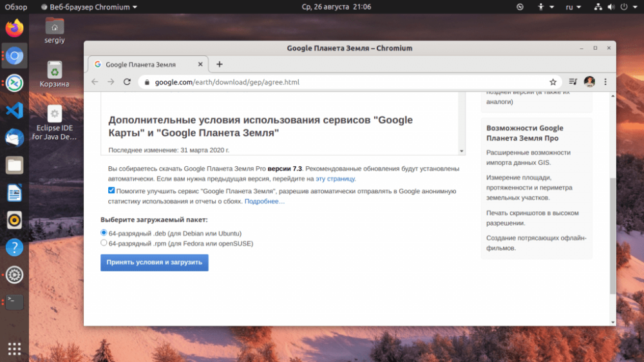The image size is (644, 362).
Task: Go back in browser history
Action: pos(95,82)
